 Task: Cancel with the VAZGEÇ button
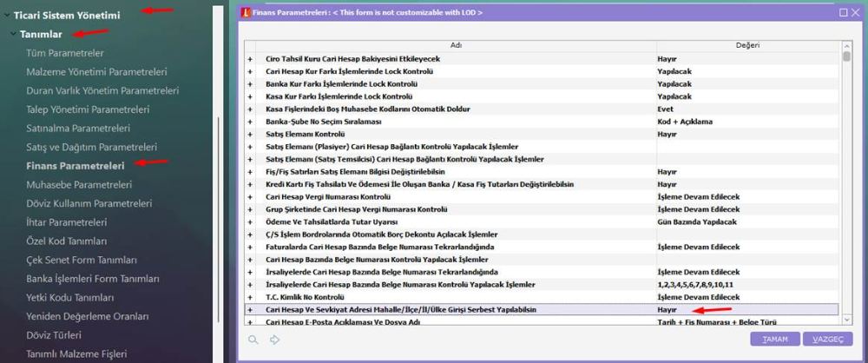[x=827, y=340]
